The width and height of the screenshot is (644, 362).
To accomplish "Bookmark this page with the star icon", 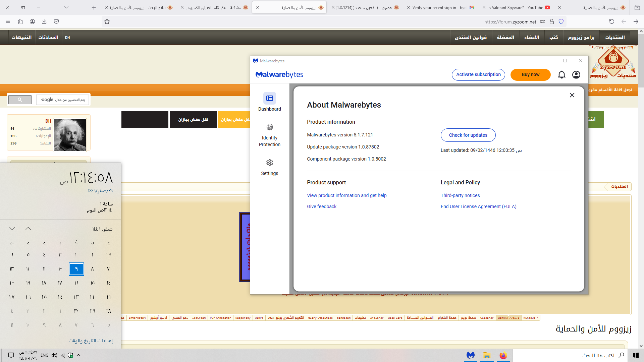I will tap(107, 21).
